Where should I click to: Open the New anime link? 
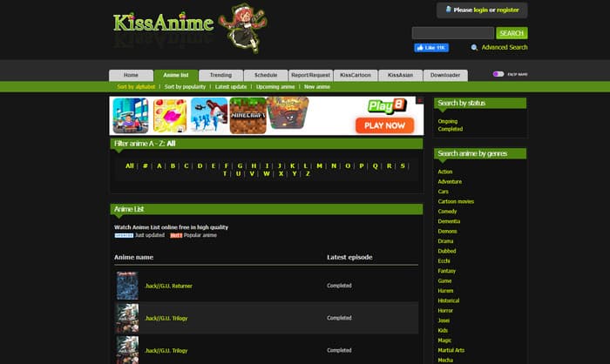[x=317, y=87]
